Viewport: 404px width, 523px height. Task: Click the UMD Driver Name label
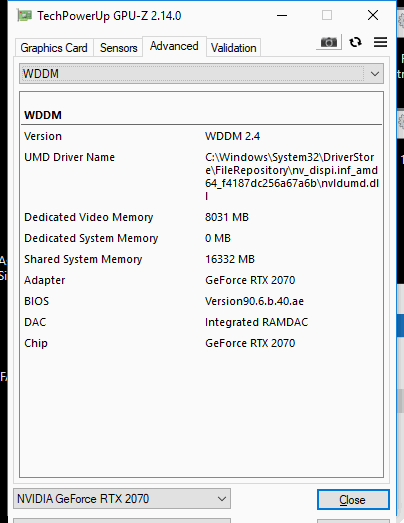click(69, 157)
